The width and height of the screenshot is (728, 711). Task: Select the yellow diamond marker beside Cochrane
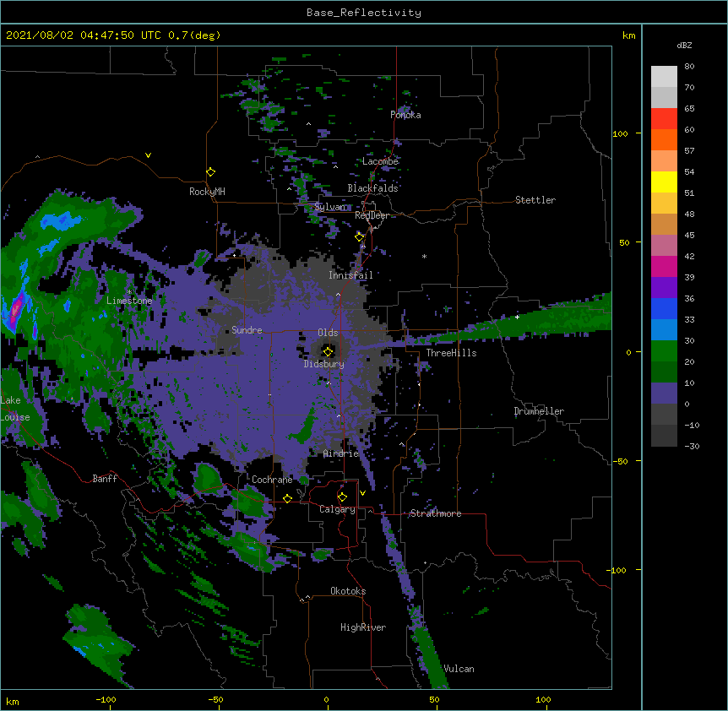coord(287,498)
